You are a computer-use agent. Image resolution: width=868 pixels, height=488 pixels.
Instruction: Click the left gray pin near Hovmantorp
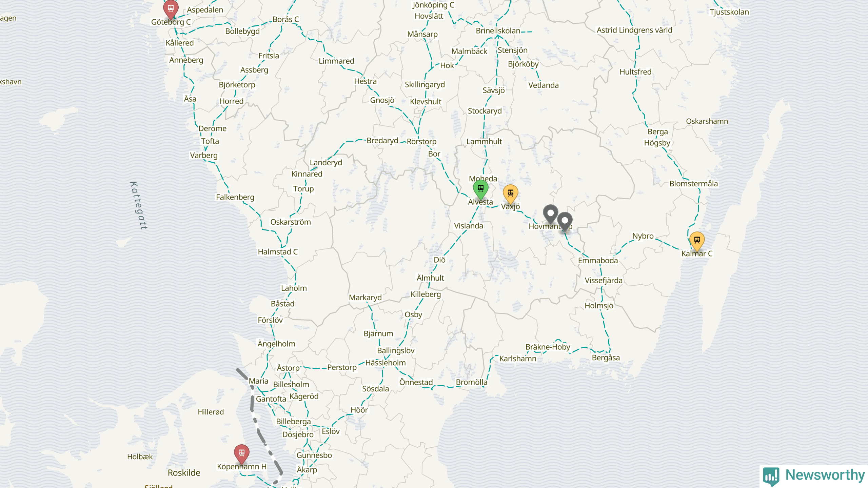click(x=551, y=214)
